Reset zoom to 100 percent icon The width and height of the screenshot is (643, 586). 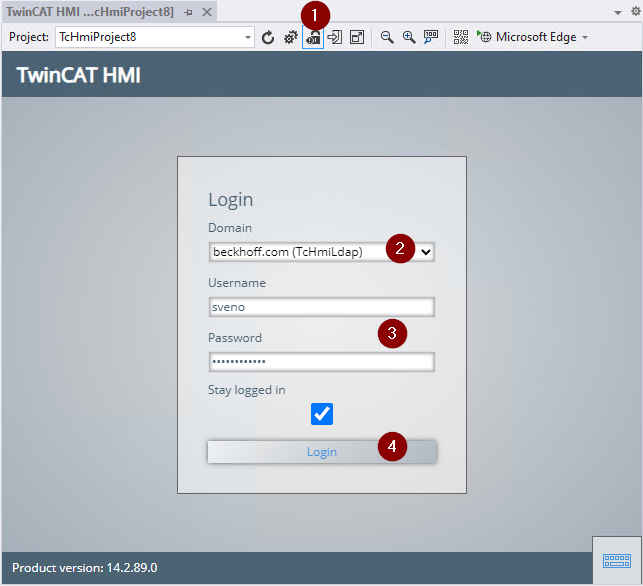431,37
